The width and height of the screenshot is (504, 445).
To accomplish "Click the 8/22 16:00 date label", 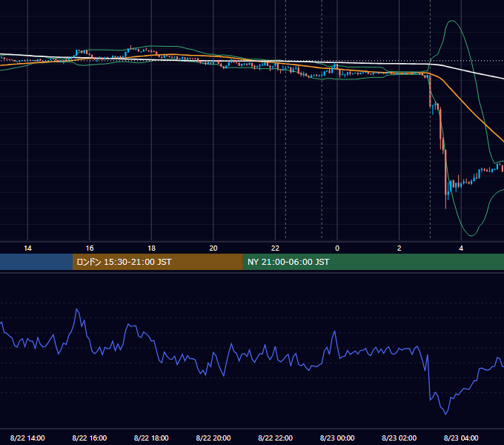I will tap(90, 438).
